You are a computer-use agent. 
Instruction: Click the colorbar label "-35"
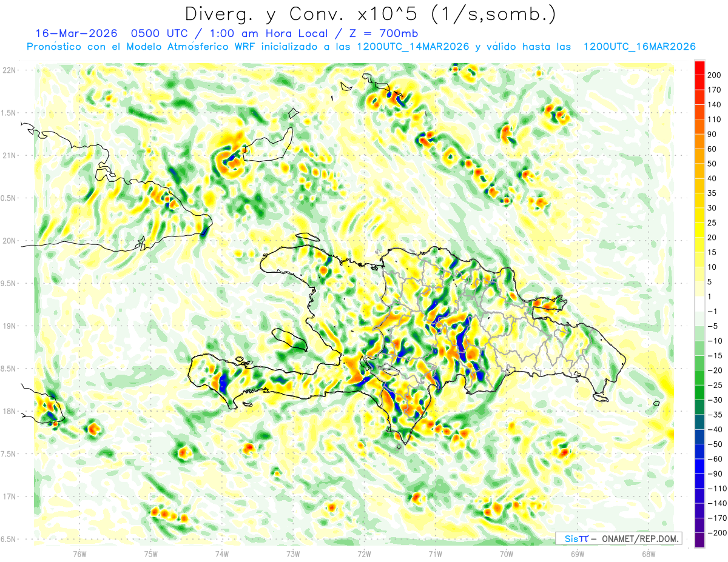[716, 414]
